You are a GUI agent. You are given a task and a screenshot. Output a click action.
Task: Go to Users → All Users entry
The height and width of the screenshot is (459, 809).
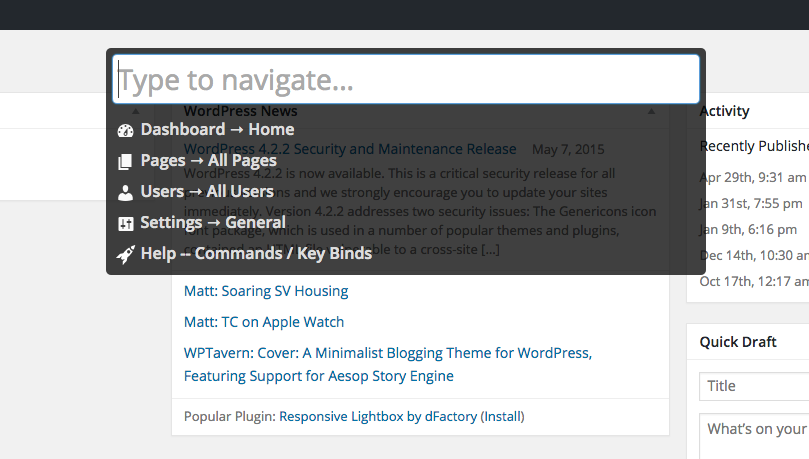coord(207,191)
